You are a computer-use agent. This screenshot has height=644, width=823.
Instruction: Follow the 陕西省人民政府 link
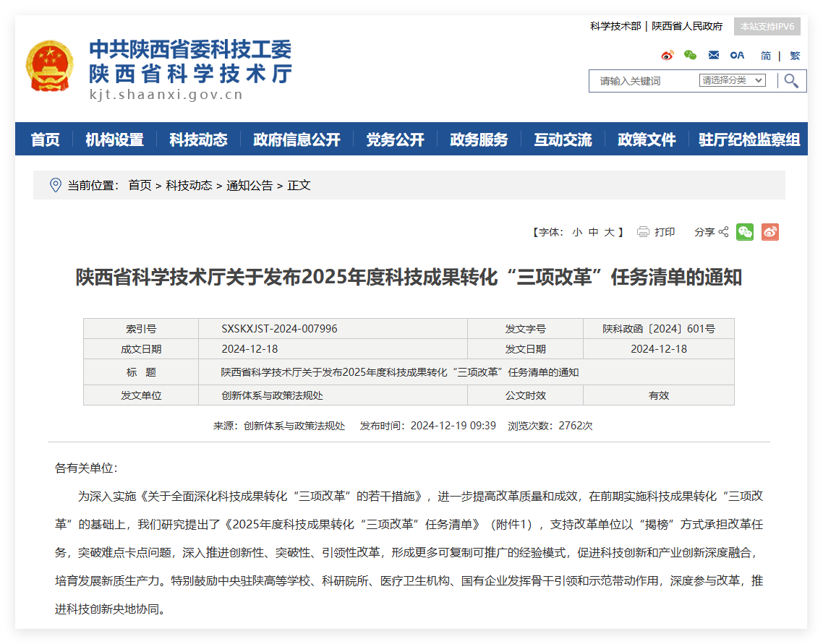click(687, 26)
